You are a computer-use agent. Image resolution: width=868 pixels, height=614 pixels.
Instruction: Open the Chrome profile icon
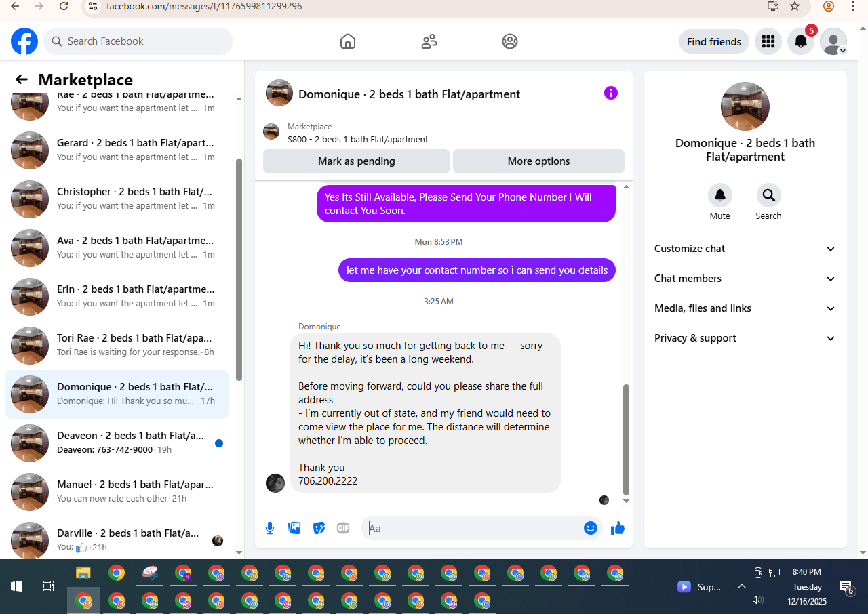pyautogui.click(x=829, y=6)
